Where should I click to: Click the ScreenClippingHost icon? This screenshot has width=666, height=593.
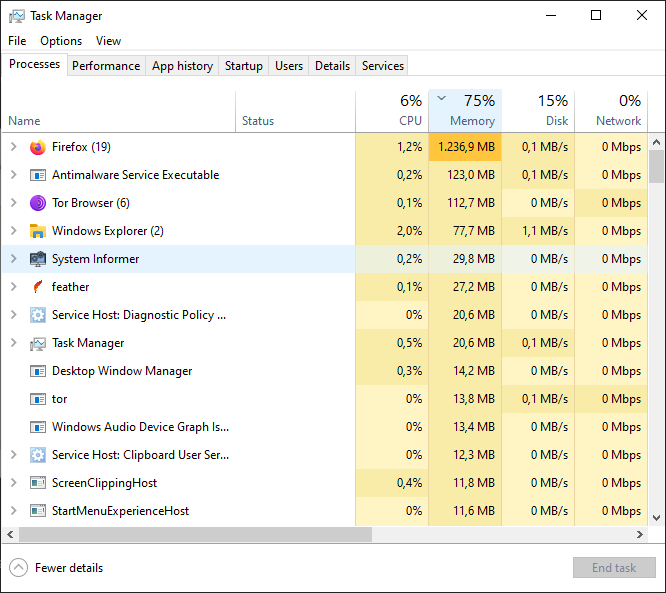[38, 483]
